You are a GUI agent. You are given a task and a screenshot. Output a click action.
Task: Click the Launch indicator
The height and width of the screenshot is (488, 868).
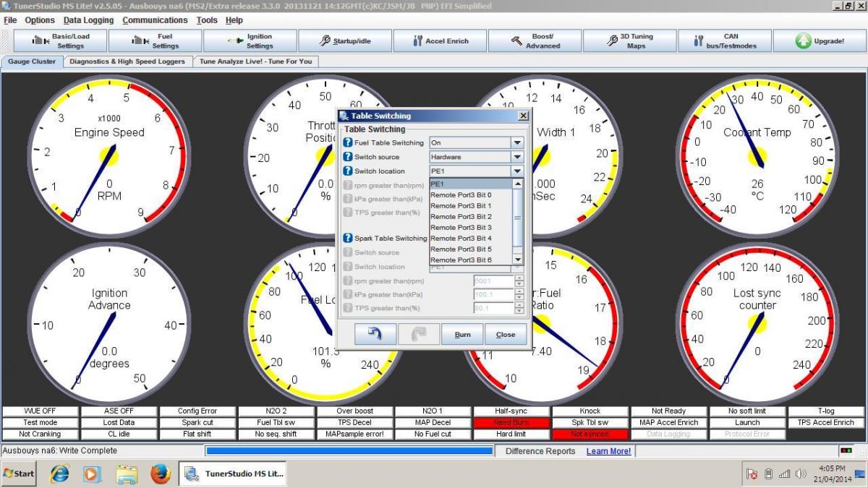[747, 422]
